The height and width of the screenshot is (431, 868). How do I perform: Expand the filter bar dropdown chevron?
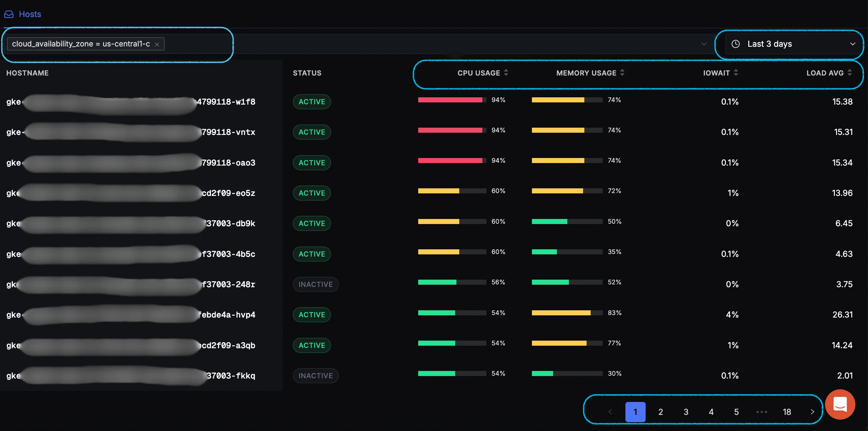703,44
